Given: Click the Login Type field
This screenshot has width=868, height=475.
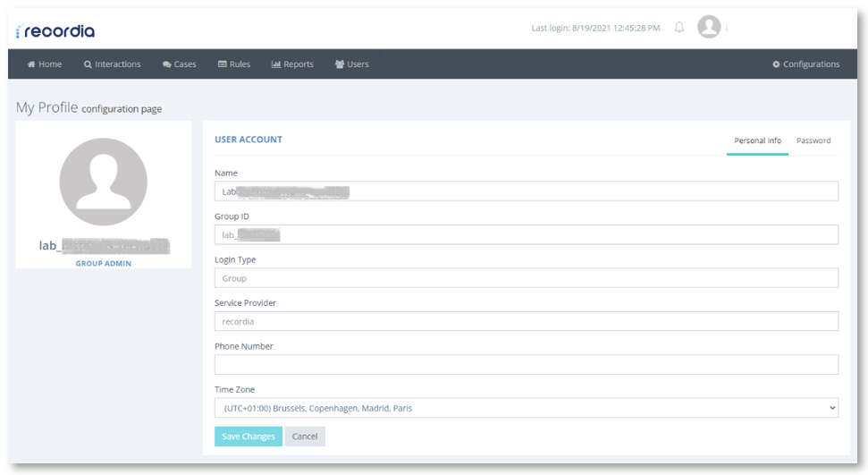Looking at the screenshot, I should [526, 277].
